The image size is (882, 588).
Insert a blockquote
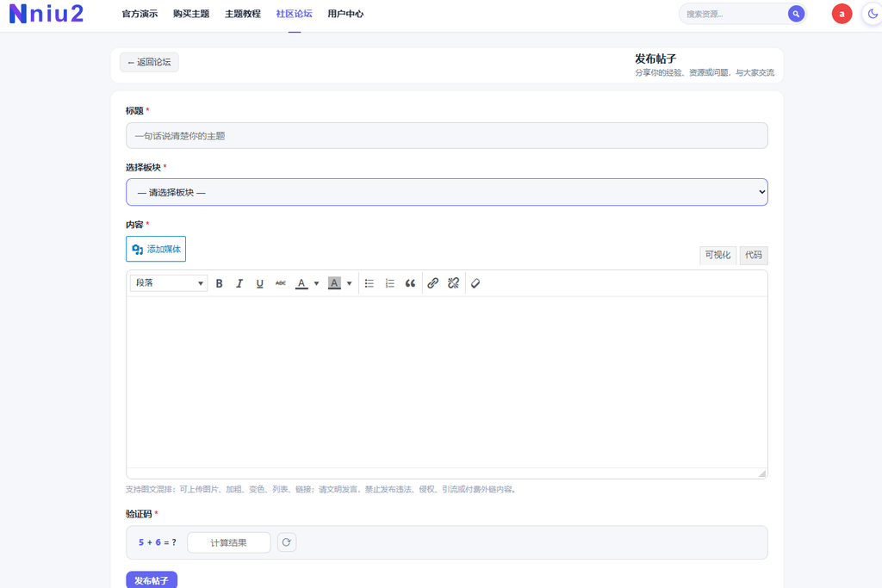tap(410, 283)
